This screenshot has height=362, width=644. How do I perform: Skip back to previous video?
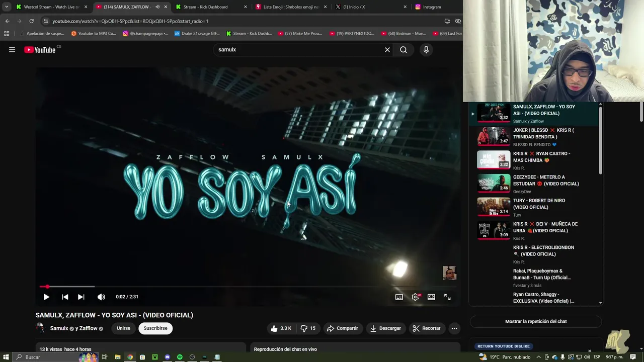pyautogui.click(x=65, y=297)
